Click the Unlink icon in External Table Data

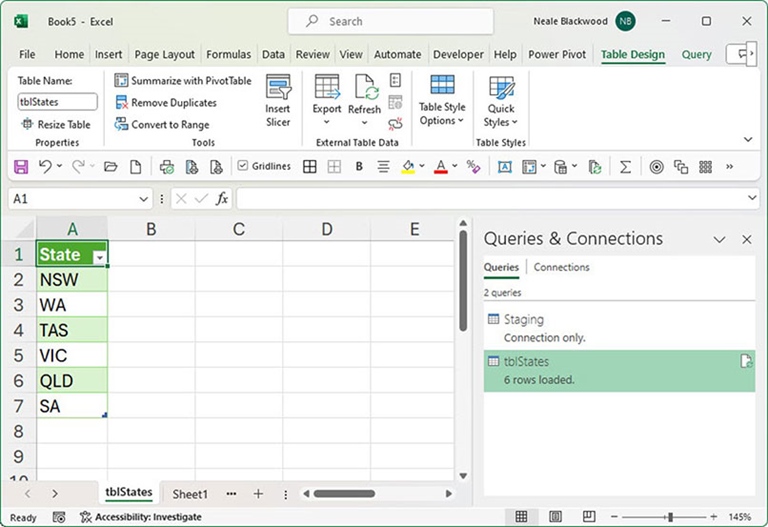coord(395,123)
